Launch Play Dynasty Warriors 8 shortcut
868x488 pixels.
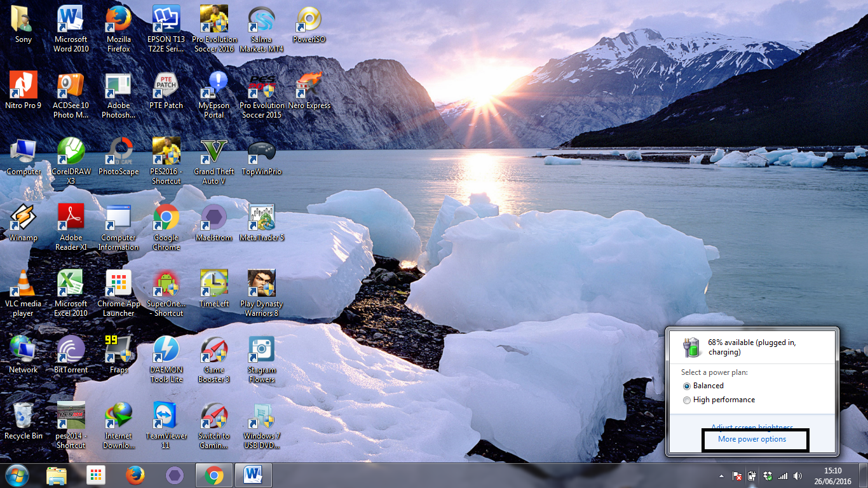click(x=261, y=294)
